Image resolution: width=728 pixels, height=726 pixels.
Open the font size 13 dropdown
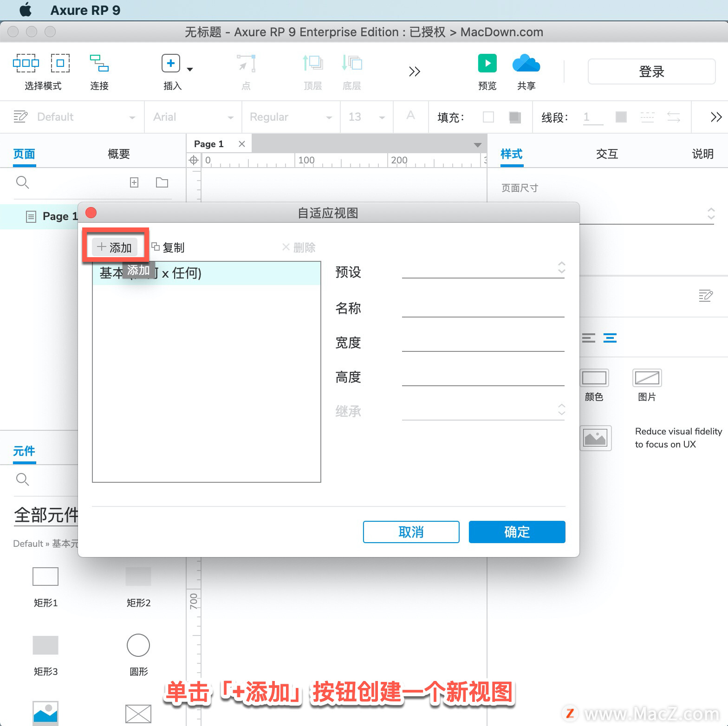367,117
